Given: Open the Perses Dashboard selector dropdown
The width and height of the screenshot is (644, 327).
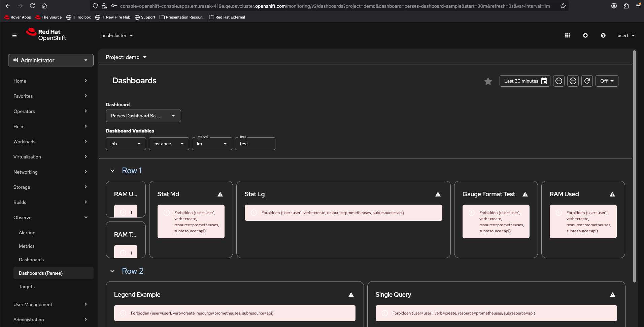Looking at the screenshot, I should [143, 116].
